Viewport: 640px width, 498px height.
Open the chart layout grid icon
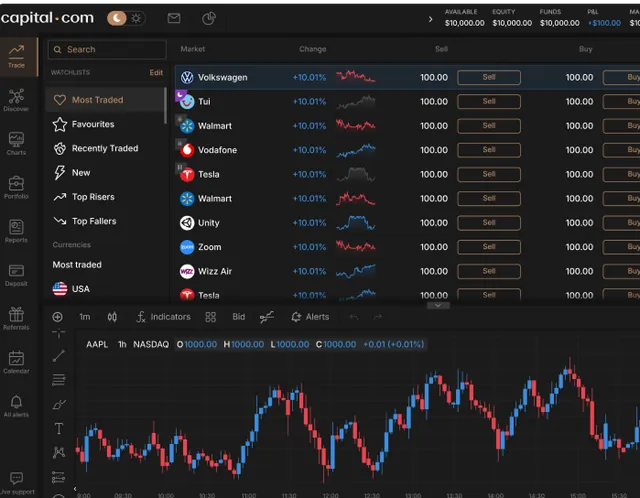pos(211,317)
